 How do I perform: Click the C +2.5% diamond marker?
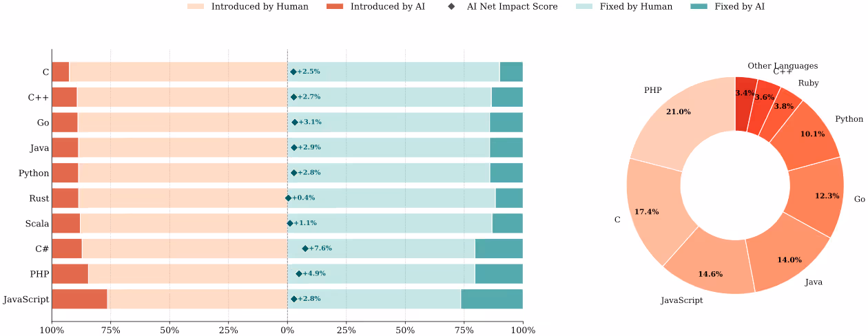293,72
